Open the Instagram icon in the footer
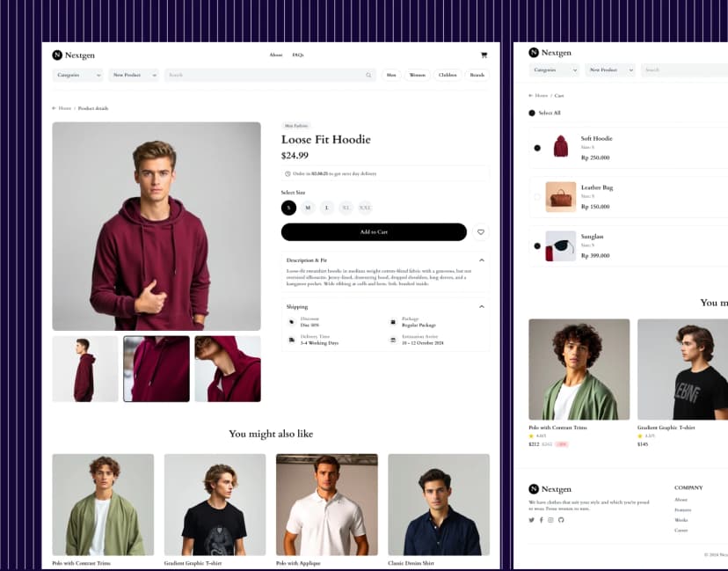 point(551,520)
